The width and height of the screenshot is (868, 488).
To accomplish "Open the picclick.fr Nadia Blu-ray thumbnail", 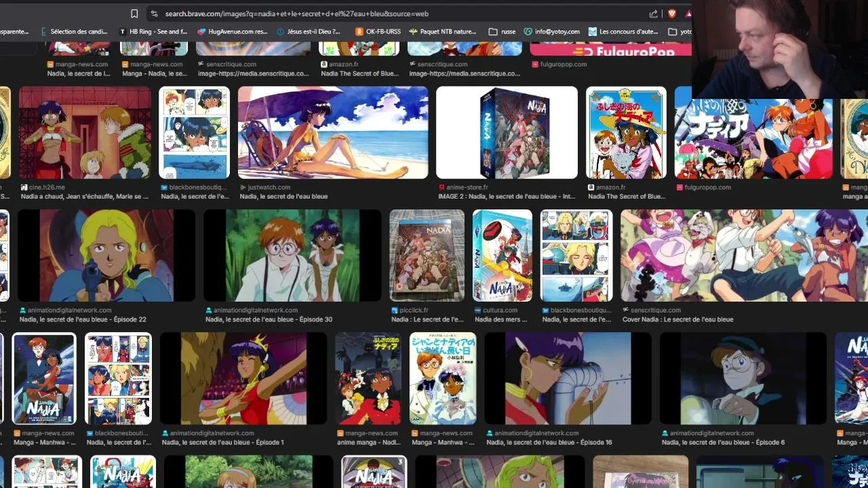I will point(427,256).
